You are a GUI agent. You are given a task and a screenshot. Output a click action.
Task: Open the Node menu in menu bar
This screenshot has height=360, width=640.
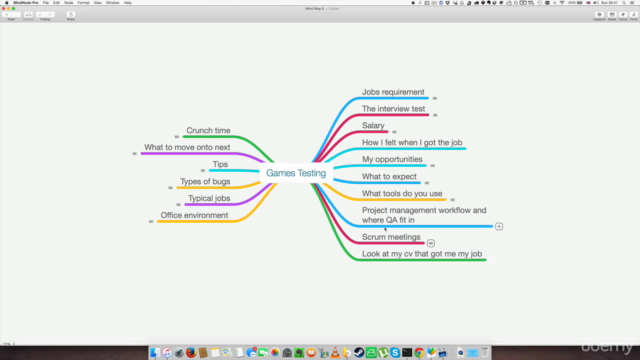[68, 3]
